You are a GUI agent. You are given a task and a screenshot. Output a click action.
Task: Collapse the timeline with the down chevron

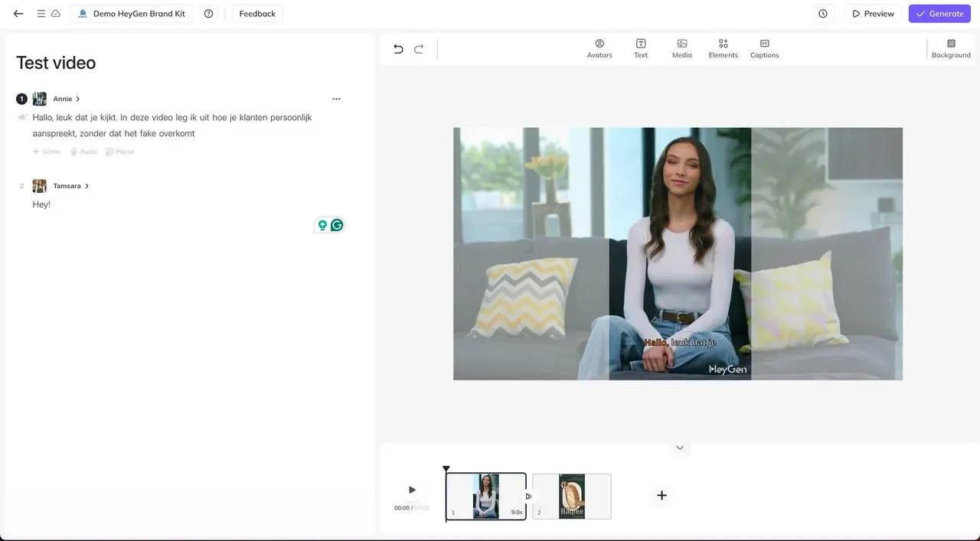point(679,448)
